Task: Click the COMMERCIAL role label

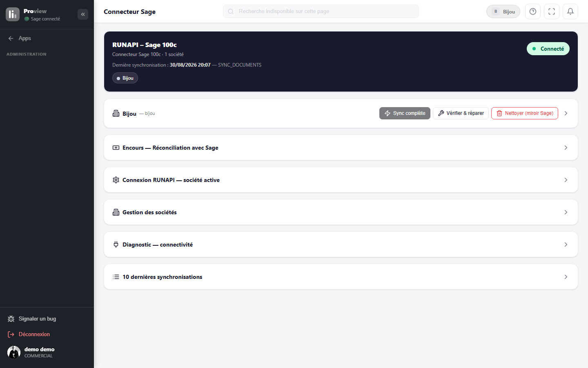Action: tap(38, 356)
